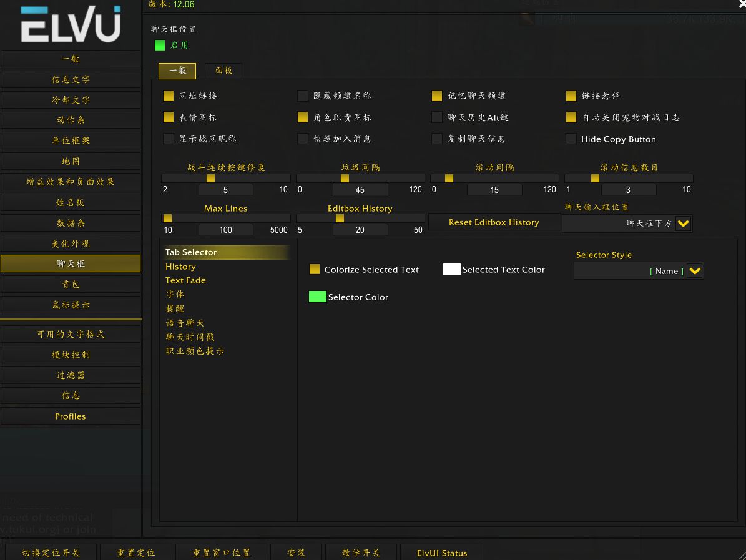Toggle the green 启用 enable checkbox
The width and height of the screenshot is (746, 560).
(160, 45)
